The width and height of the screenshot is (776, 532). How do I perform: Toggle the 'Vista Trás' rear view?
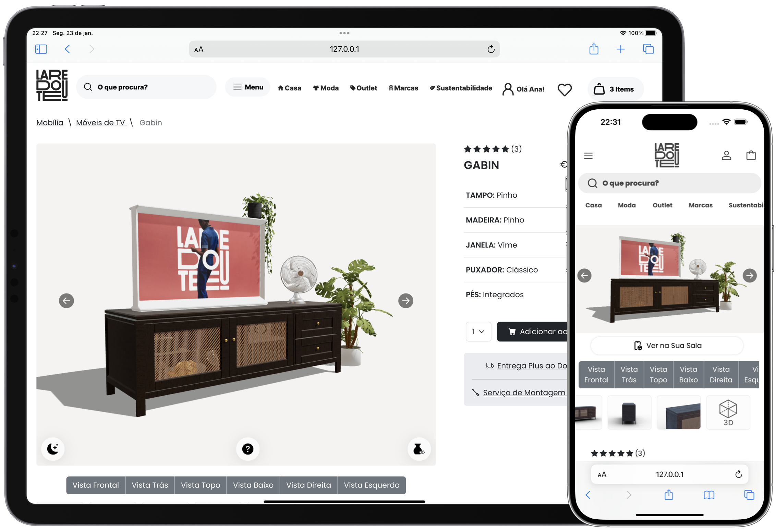point(150,485)
